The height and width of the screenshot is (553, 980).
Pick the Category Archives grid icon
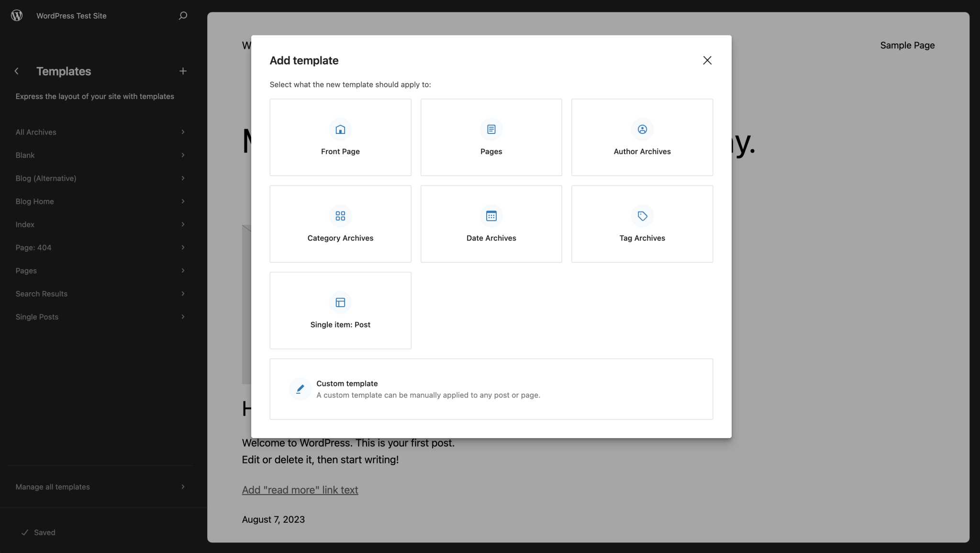pyautogui.click(x=340, y=216)
